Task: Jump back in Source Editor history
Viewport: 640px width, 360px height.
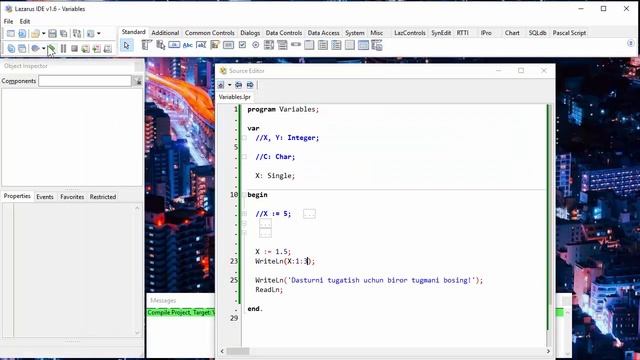Action: click(x=238, y=85)
